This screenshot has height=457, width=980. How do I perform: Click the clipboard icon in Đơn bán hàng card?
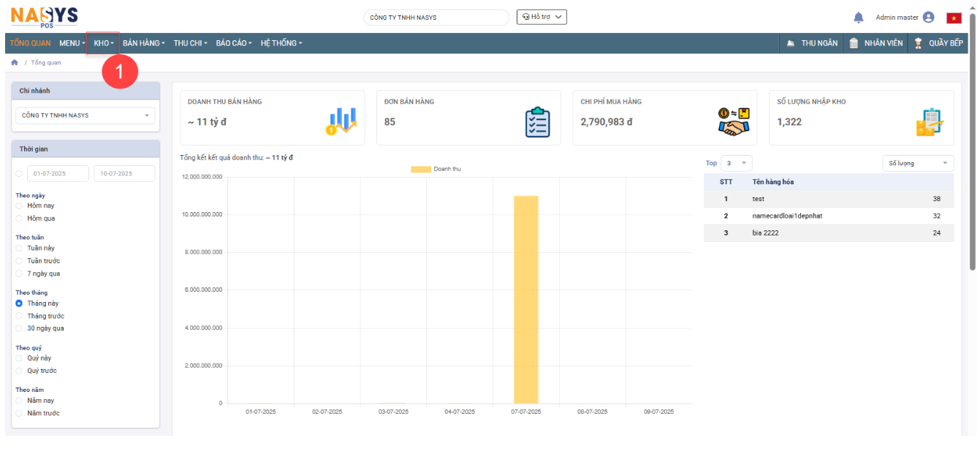pyautogui.click(x=537, y=121)
